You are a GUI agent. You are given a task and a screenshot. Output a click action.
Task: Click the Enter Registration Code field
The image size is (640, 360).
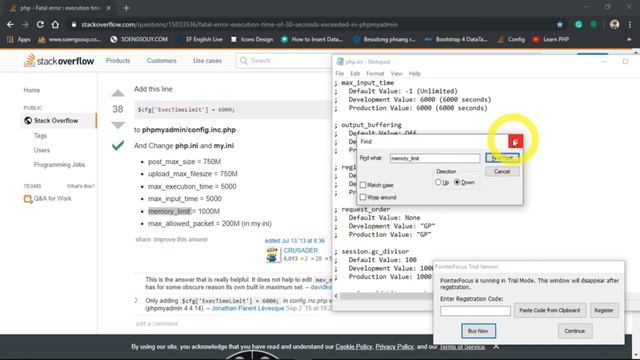(x=475, y=311)
